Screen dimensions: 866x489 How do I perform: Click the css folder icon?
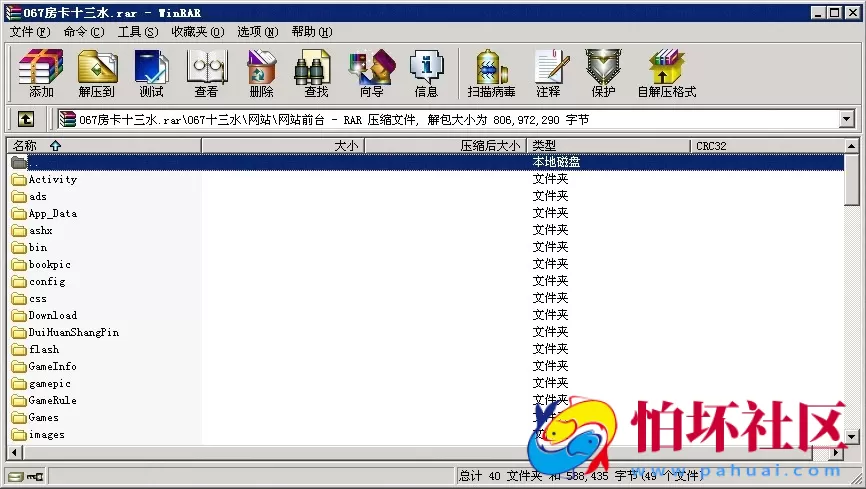click(x=19, y=299)
